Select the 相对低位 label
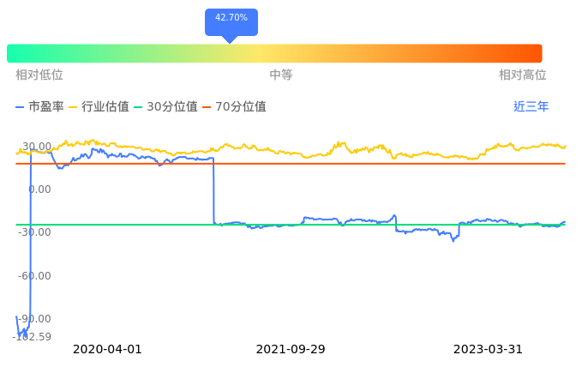Screen dimensions: 588x379 pyautogui.click(x=39, y=75)
